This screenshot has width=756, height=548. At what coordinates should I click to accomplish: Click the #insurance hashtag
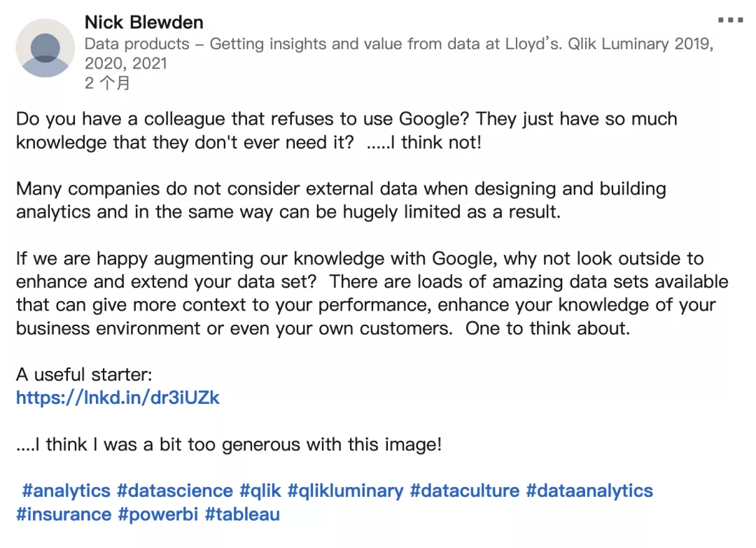click(x=64, y=514)
